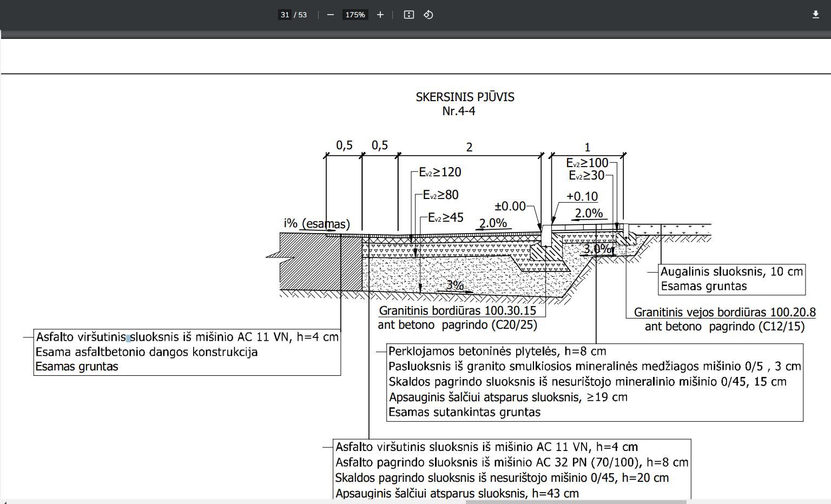The width and height of the screenshot is (831, 504).
Task: Click the "Perklojamos betoninės plytelės" line
Action: click(497, 352)
